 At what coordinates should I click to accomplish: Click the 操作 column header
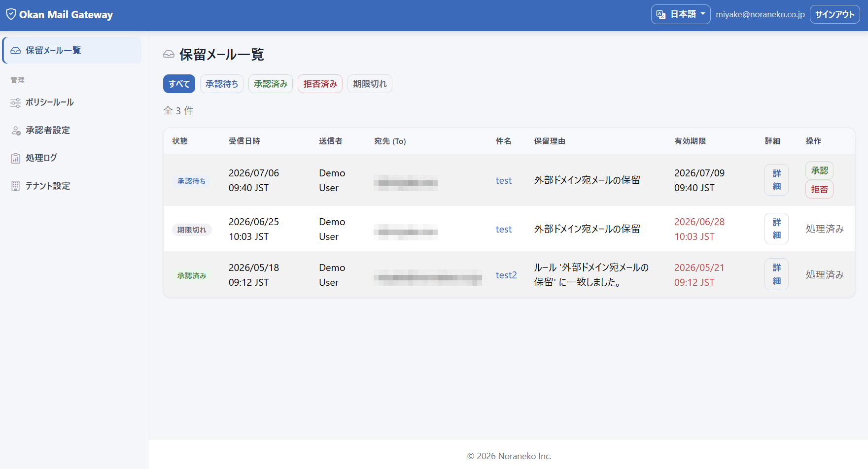[813, 141]
